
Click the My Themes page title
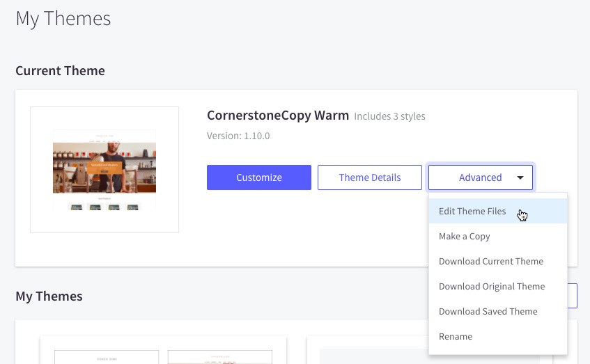(x=63, y=18)
